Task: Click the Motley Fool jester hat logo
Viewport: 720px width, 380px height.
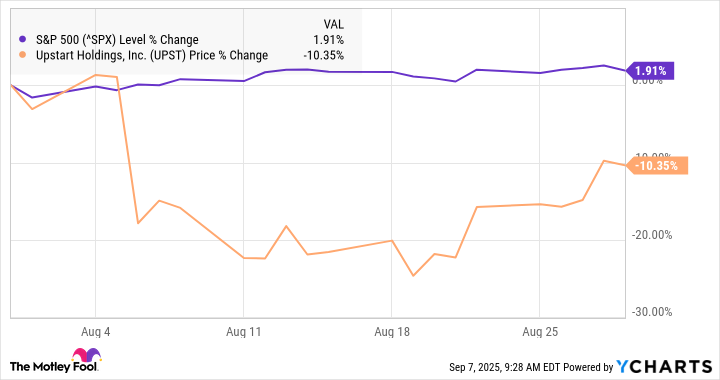Action: tap(86, 355)
